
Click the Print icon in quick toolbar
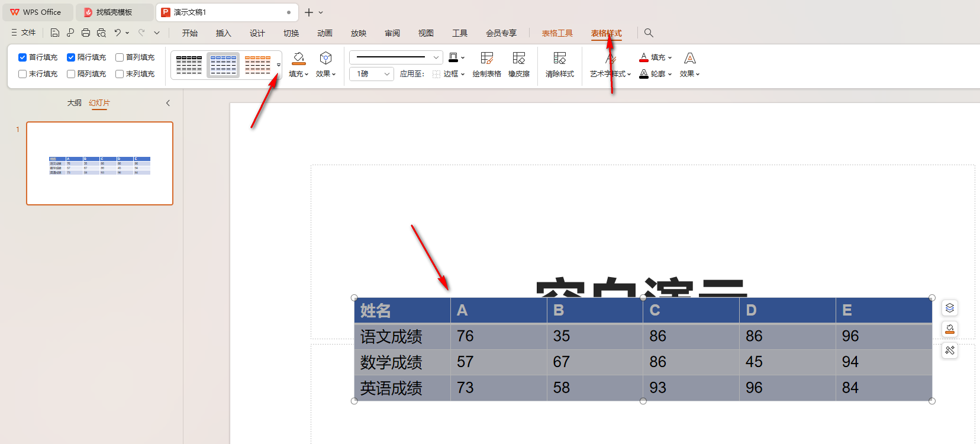(x=86, y=33)
